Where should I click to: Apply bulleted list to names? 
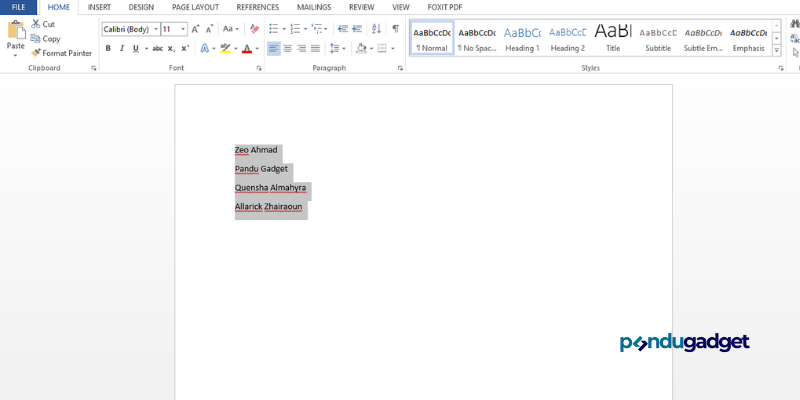click(x=274, y=29)
